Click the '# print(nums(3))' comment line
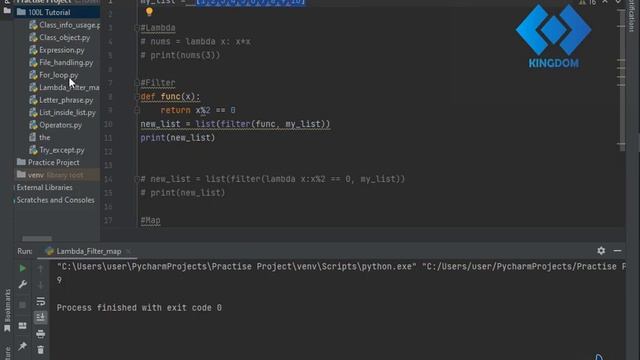 (180, 55)
